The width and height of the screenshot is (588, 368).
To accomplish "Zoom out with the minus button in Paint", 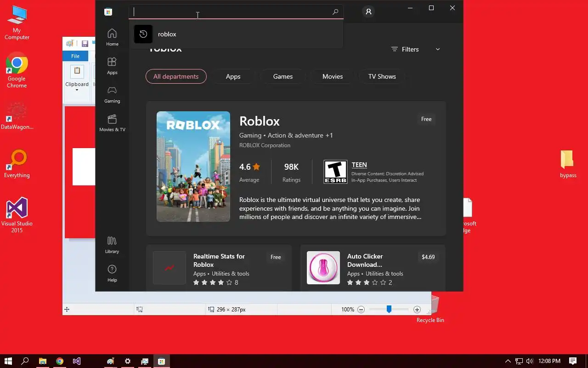I will click(x=361, y=310).
